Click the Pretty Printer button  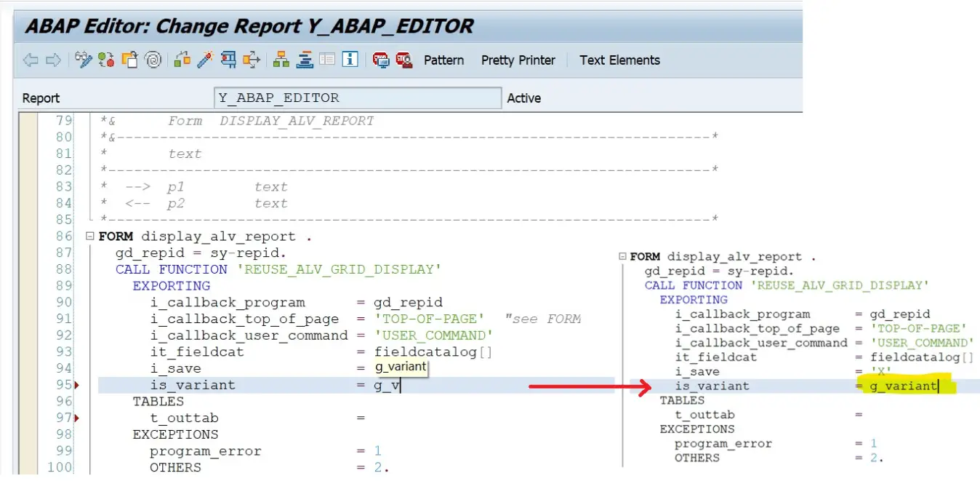518,60
